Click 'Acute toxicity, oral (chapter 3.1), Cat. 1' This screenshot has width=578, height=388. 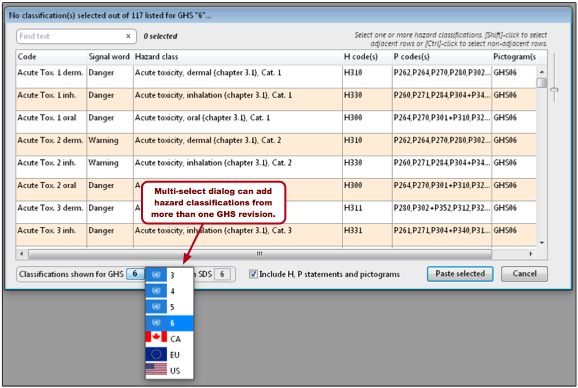click(202, 118)
